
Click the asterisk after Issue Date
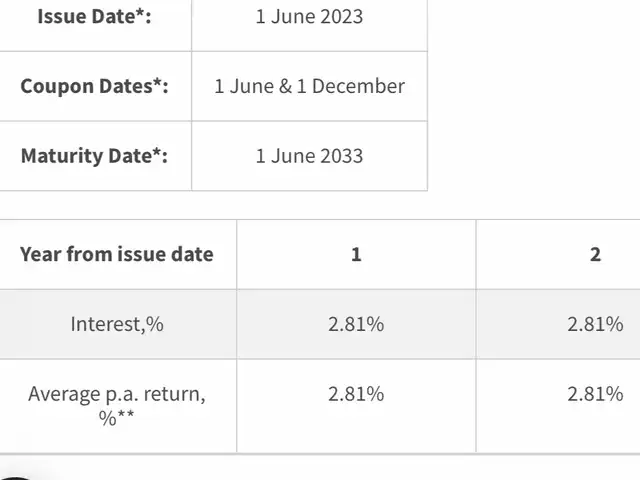point(141,15)
